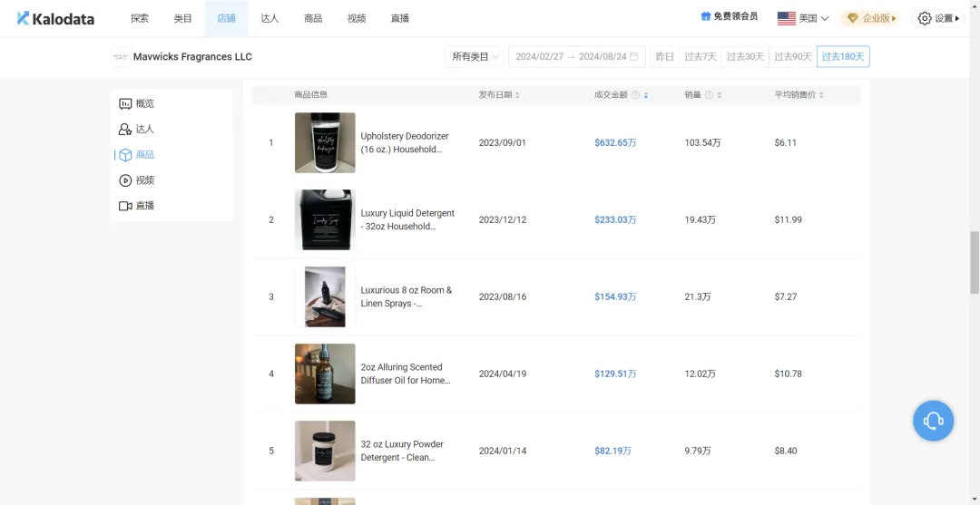The width and height of the screenshot is (980, 505).
Task: Select the 过去90天 time range
Action: coord(793,57)
